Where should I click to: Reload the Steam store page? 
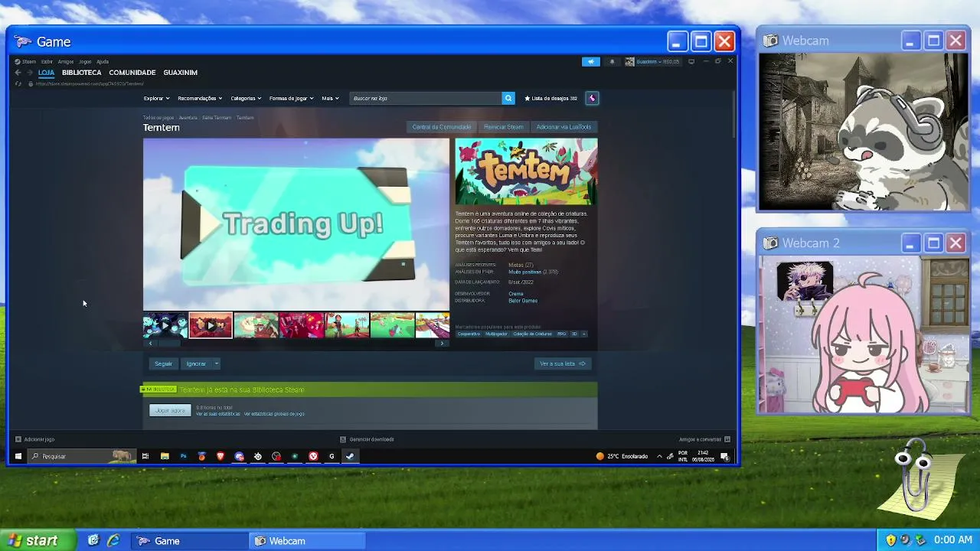pos(18,83)
